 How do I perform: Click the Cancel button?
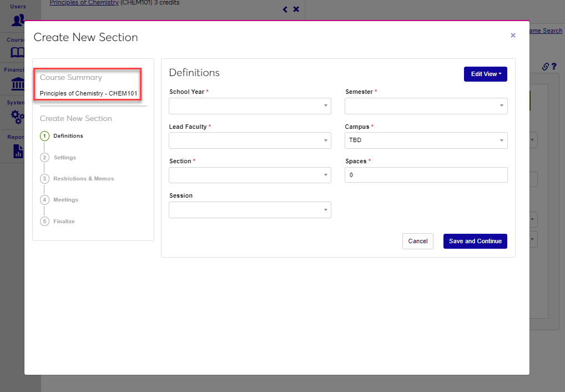(417, 241)
